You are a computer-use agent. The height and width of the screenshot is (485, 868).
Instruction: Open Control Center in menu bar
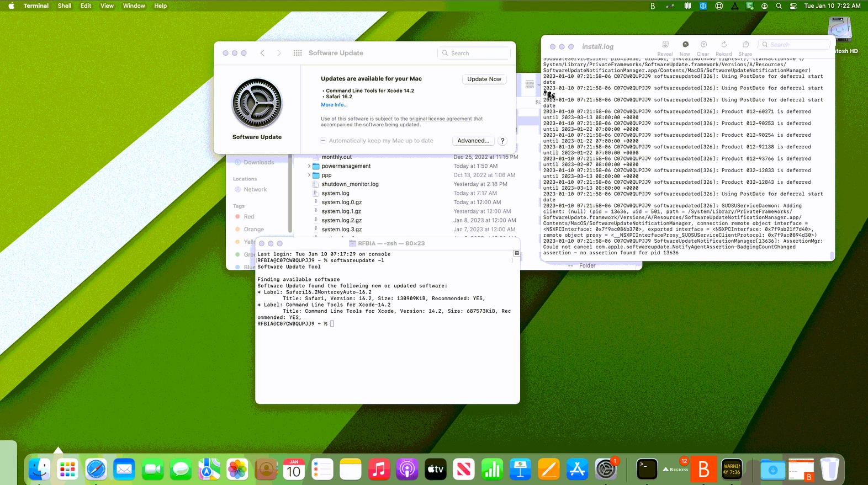point(793,6)
